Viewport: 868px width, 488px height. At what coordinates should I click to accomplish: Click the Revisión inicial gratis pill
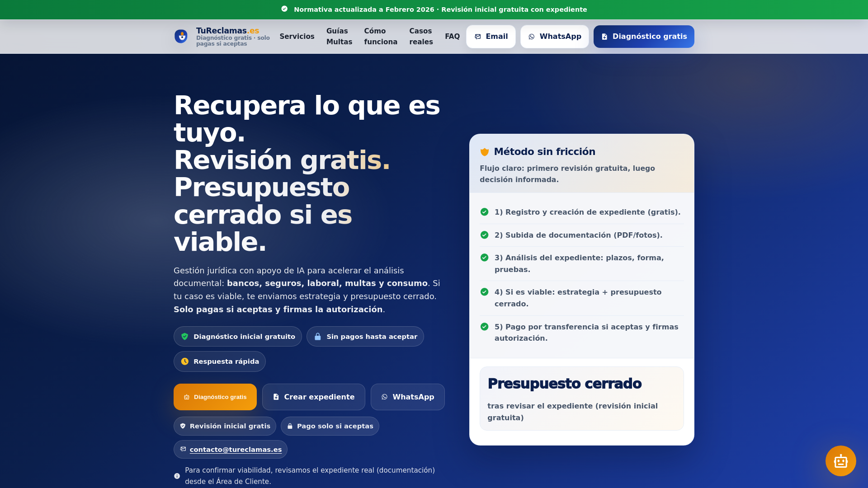225,426
